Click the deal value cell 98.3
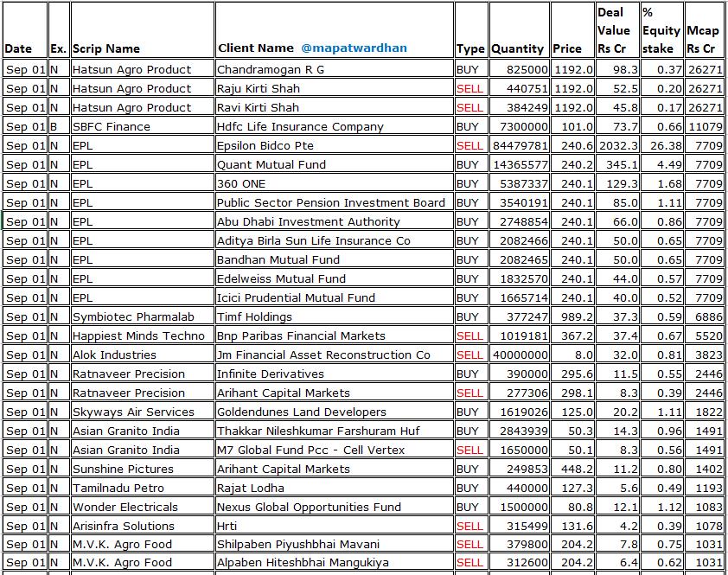This screenshot has width=728, height=575. pyautogui.click(x=617, y=69)
